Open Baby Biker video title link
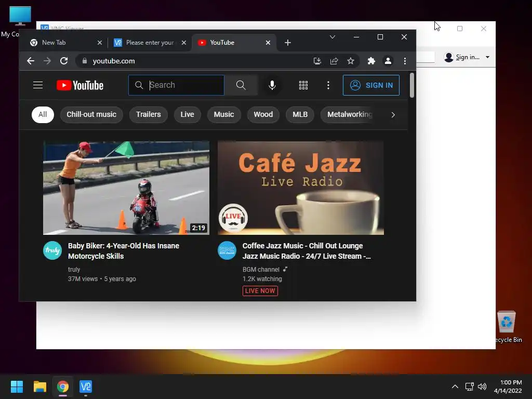 tap(124, 251)
